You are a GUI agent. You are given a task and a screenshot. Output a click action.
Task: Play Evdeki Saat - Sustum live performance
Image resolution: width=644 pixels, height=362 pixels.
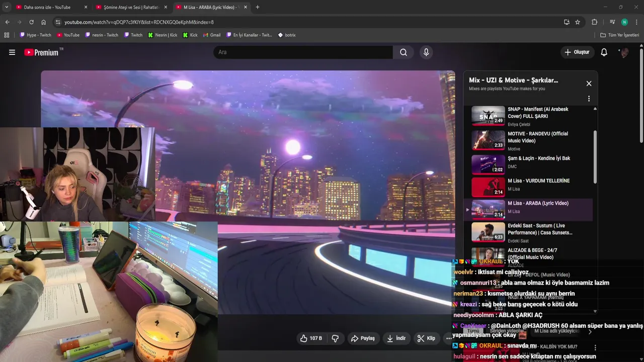(x=528, y=232)
